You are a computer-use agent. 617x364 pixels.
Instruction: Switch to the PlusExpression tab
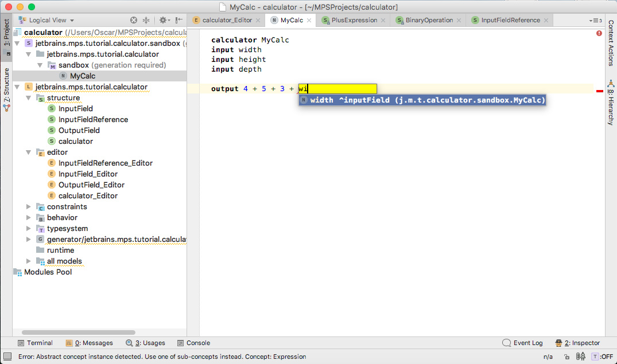tap(354, 20)
